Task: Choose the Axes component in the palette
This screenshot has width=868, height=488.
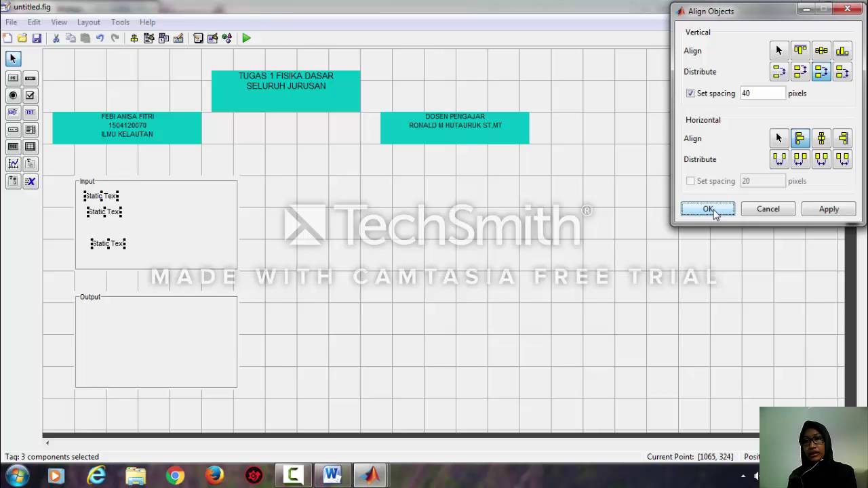Action: point(13,163)
